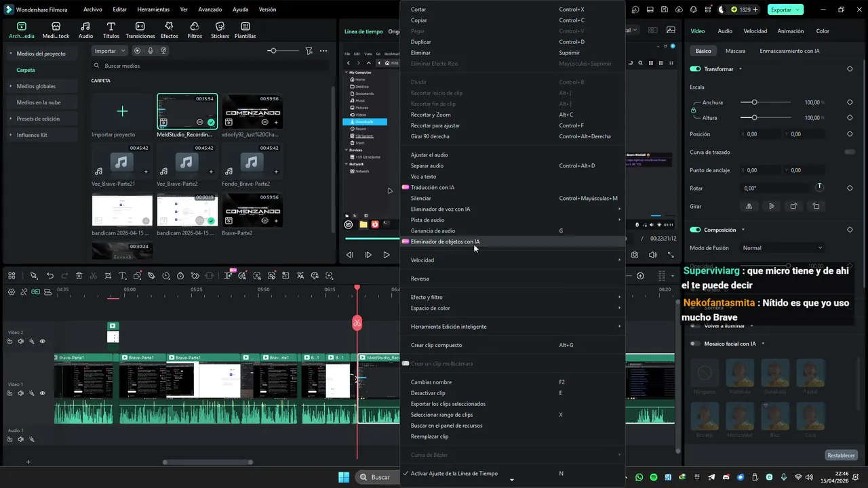The height and width of the screenshot is (488, 868).
Task: Click the record screen icon beside Importar
Action: (138, 51)
